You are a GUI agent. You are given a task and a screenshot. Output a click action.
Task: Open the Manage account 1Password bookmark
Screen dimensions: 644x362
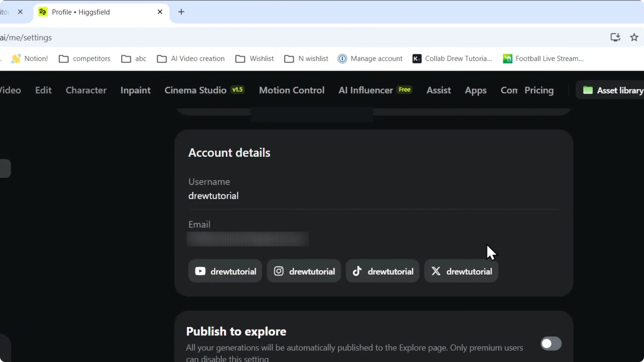[x=370, y=58]
